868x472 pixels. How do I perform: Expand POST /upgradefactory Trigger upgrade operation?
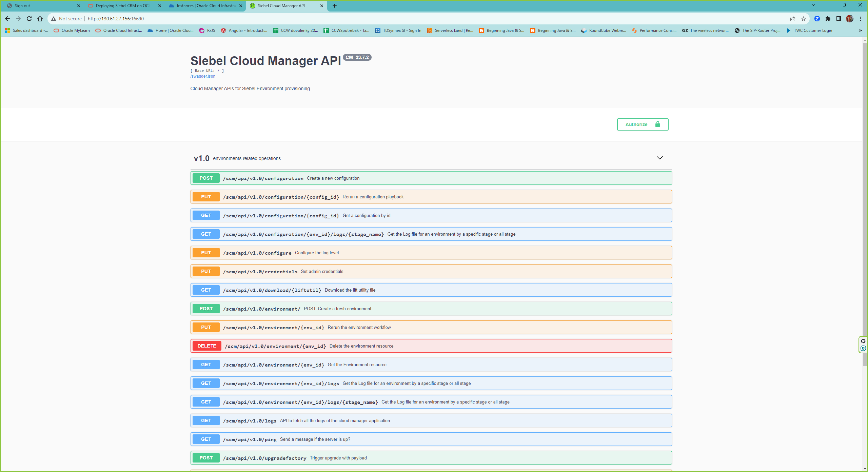[431, 458]
